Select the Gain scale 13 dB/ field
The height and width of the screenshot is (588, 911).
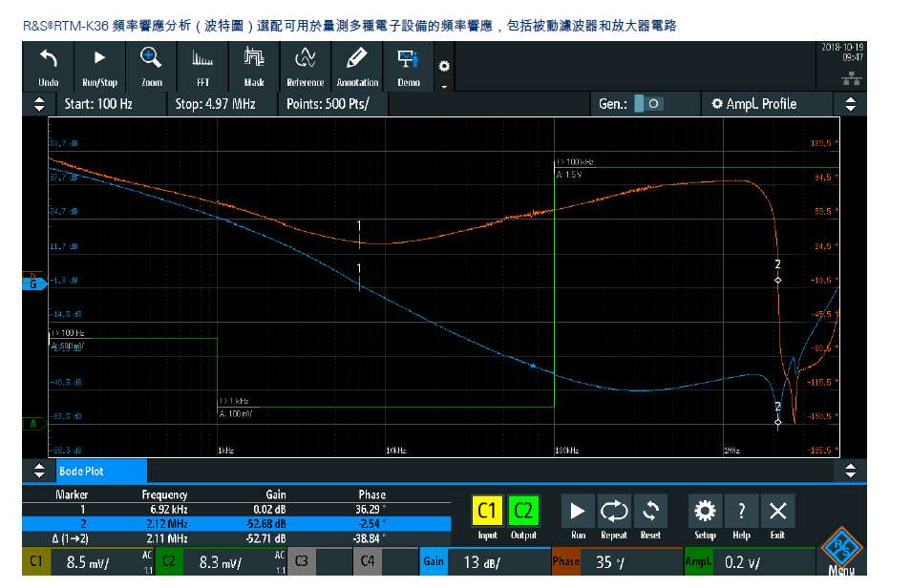coord(484,562)
